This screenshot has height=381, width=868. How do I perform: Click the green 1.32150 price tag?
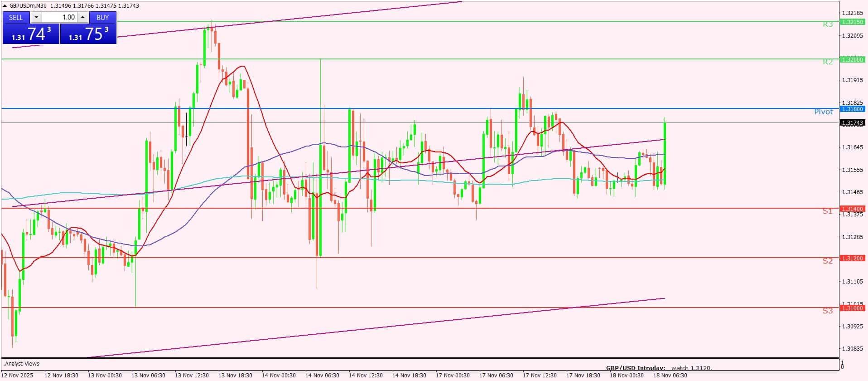[852, 22]
